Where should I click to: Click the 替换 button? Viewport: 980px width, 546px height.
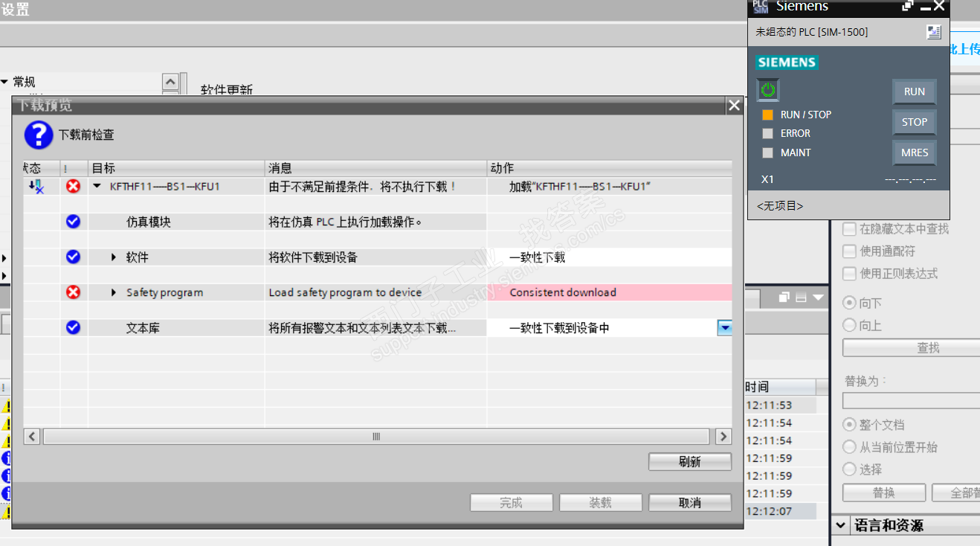point(884,492)
